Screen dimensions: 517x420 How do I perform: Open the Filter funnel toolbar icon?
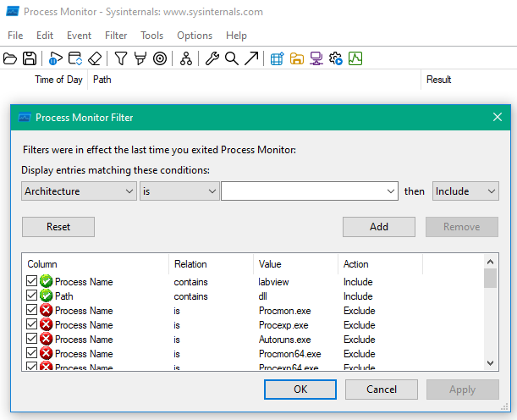[121, 58]
